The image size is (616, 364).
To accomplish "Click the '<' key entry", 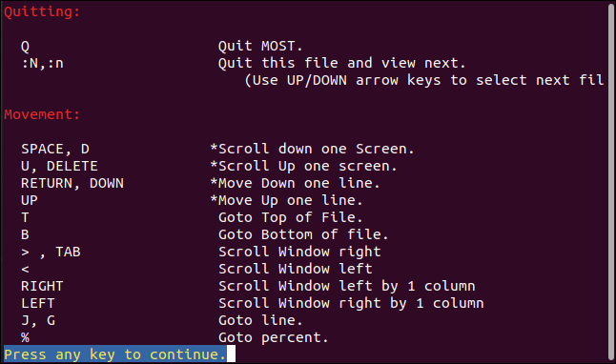I will (x=25, y=270).
